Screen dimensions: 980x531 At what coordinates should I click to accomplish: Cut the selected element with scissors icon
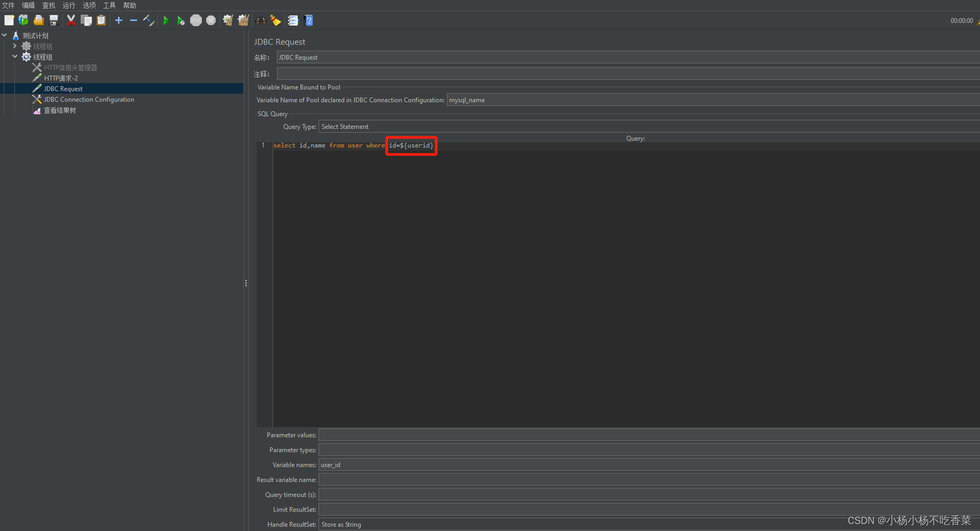click(x=71, y=20)
